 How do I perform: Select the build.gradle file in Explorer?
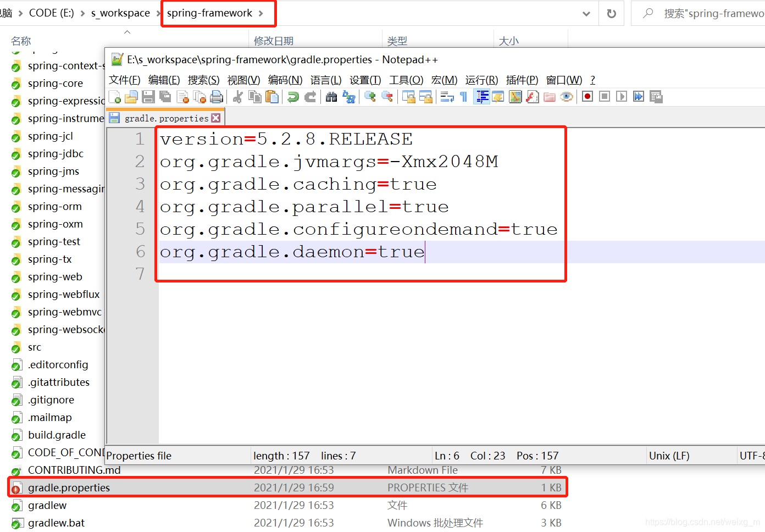point(57,435)
